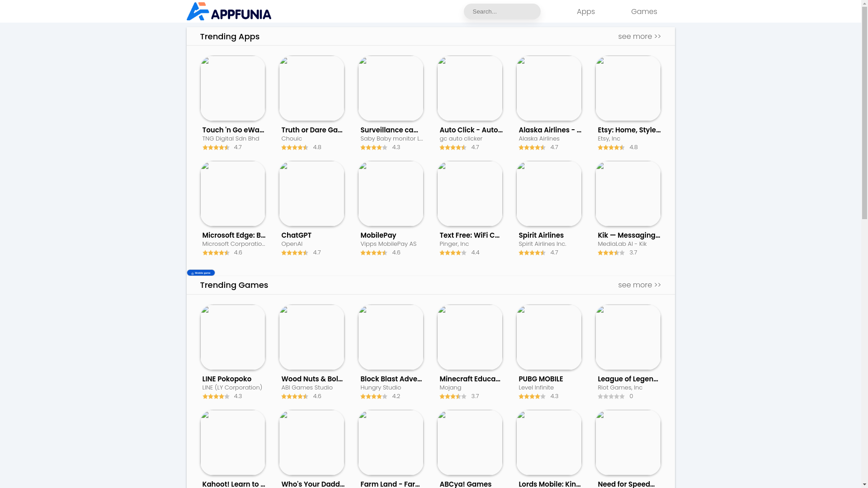Click developer name Hungry Studio
The width and height of the screenshot is (868, 488).
coord(381,388)
